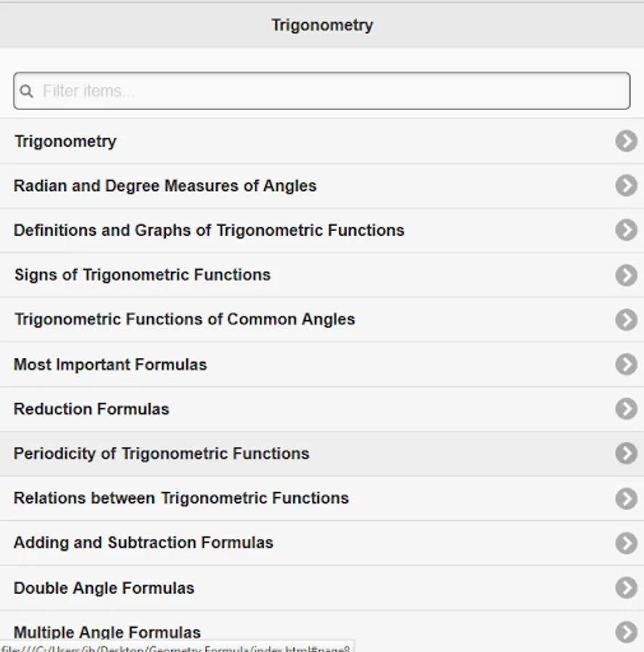Select Double Angle Formulas text
The height and width of the screenshot is (652, 644).
pos(104,588)
